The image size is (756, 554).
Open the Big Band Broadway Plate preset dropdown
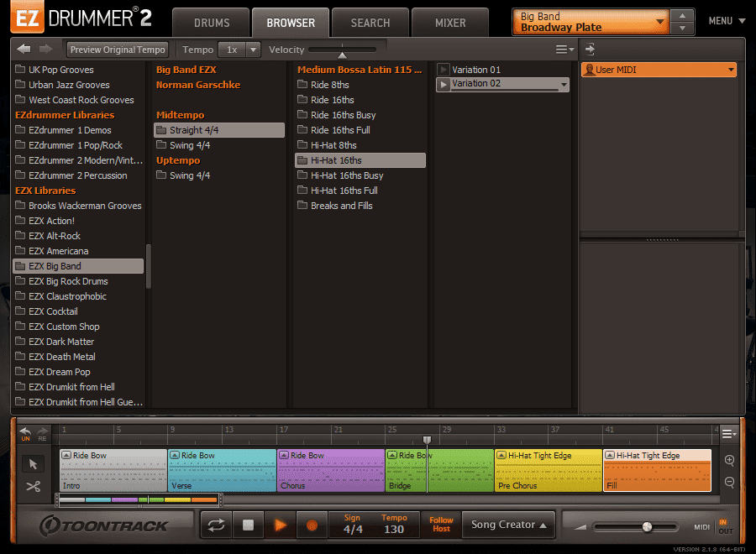(x=591, y=22)
